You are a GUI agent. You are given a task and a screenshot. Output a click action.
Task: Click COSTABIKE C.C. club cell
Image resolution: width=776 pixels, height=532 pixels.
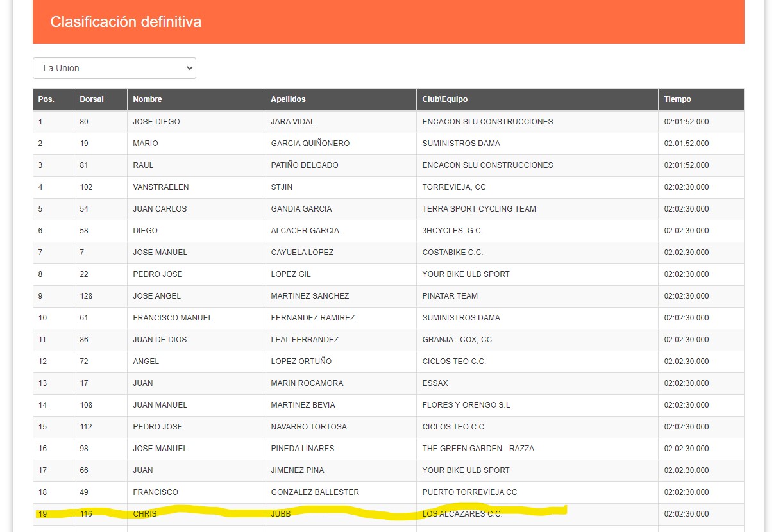tap(453, 253)
